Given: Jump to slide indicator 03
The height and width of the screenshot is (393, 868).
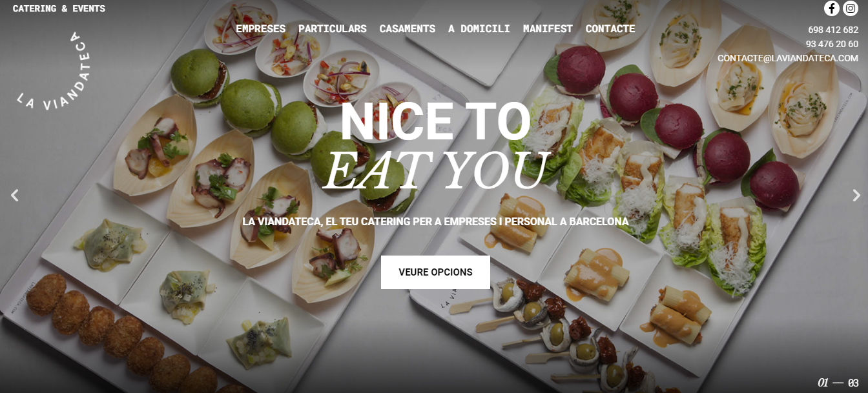Looking at the screenshot, I should click(x=853, y=383).
